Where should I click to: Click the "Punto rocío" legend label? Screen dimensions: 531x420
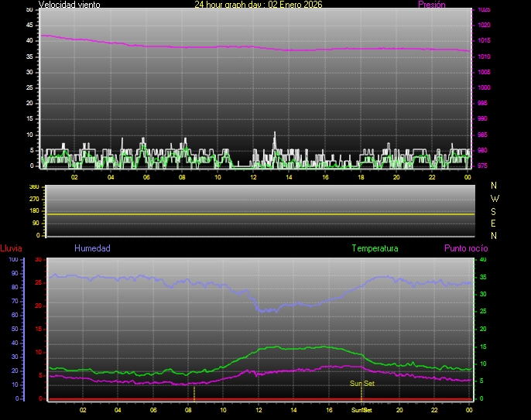[x=465, y=248]
